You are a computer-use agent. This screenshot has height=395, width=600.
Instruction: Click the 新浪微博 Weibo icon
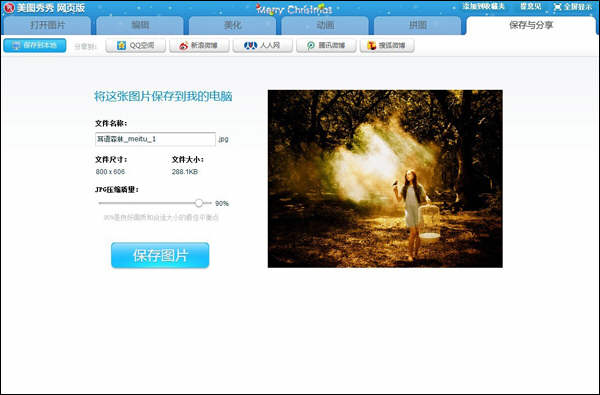184,46
